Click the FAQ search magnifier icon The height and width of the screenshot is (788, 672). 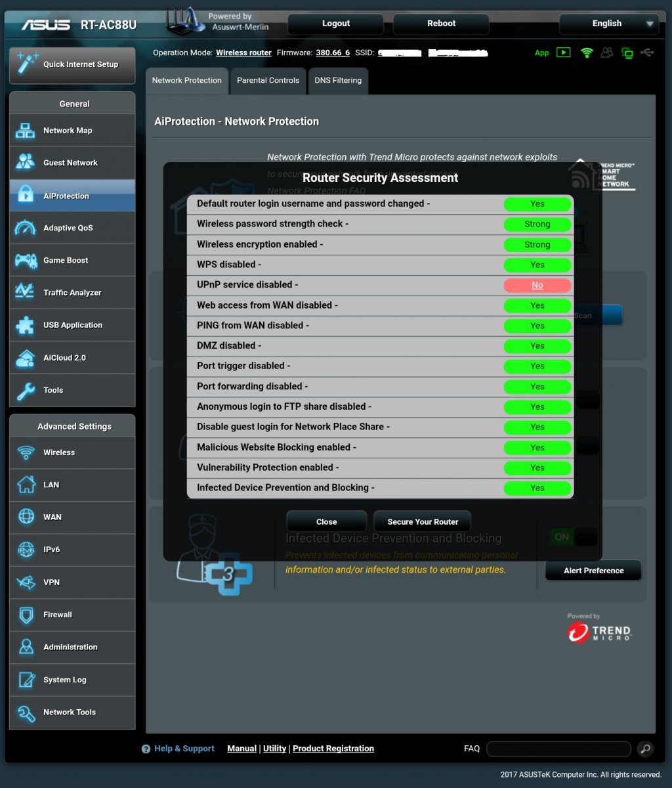pos(645,749)
